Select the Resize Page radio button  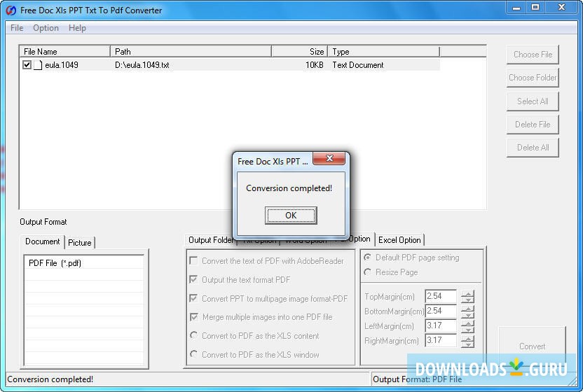pyautogui.click(x=368, y=272)
